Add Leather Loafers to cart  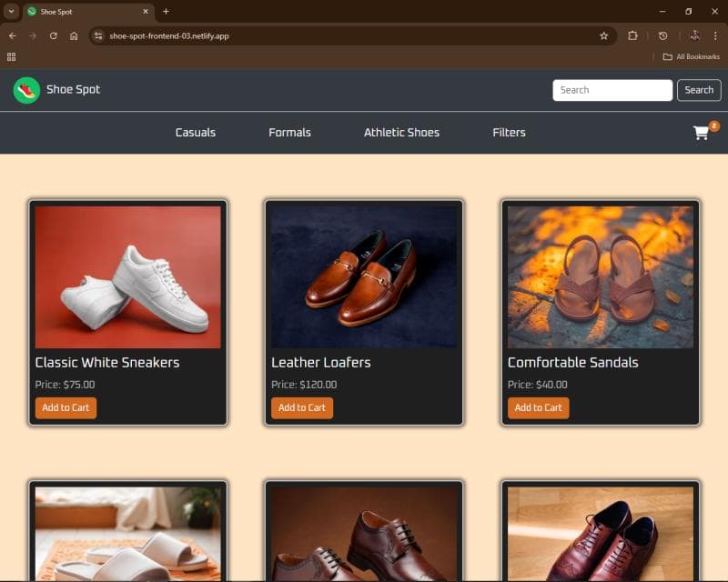pos(302,408)
